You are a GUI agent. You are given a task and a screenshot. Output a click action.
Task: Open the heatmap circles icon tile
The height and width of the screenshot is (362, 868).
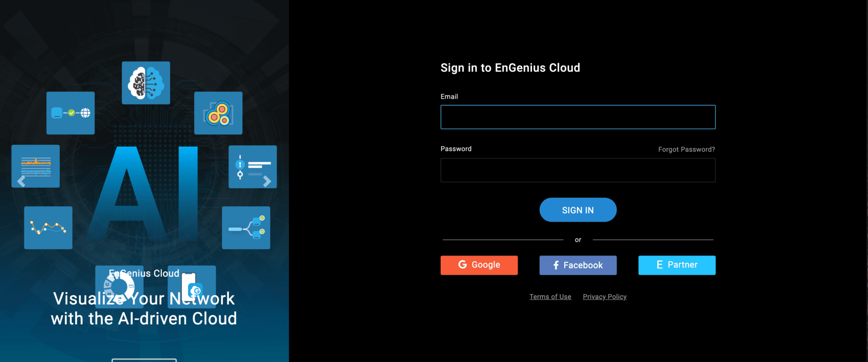point(218,113)
